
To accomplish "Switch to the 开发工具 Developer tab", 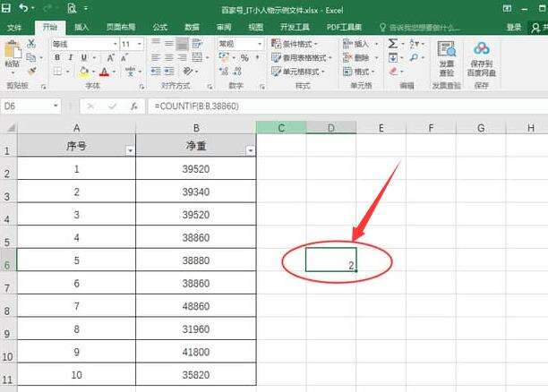I will [295, 27].
